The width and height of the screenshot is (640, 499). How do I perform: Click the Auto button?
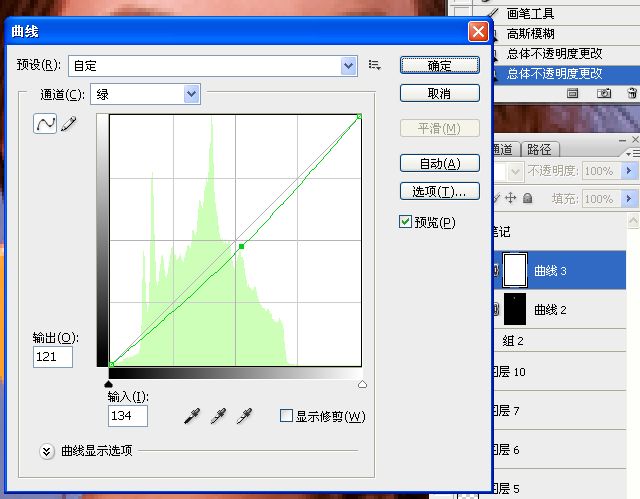tap(440, 163)
